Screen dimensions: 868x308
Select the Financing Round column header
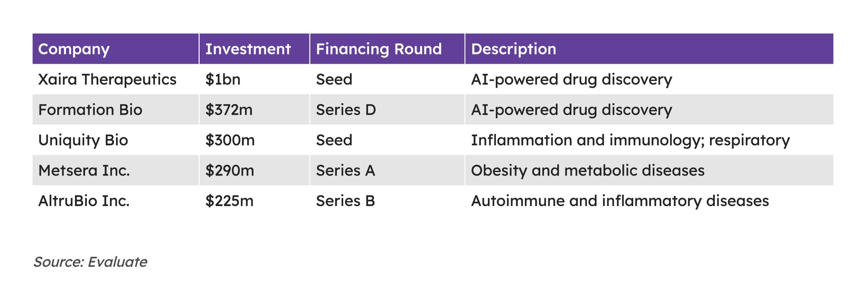(378, 49)
